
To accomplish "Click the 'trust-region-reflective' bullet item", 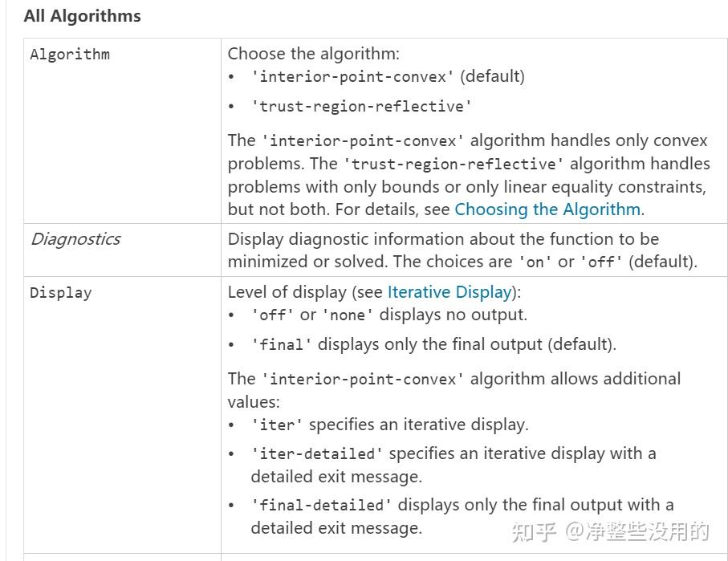I will point(361,106).
